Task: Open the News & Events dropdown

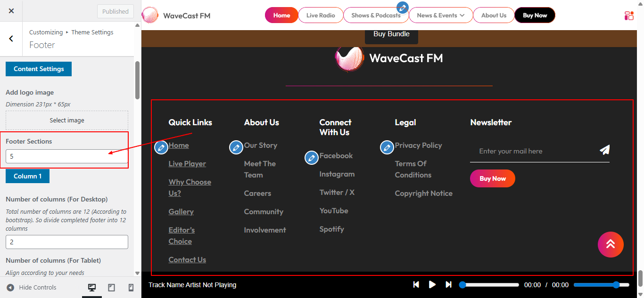Action: (x=440, y=15)
